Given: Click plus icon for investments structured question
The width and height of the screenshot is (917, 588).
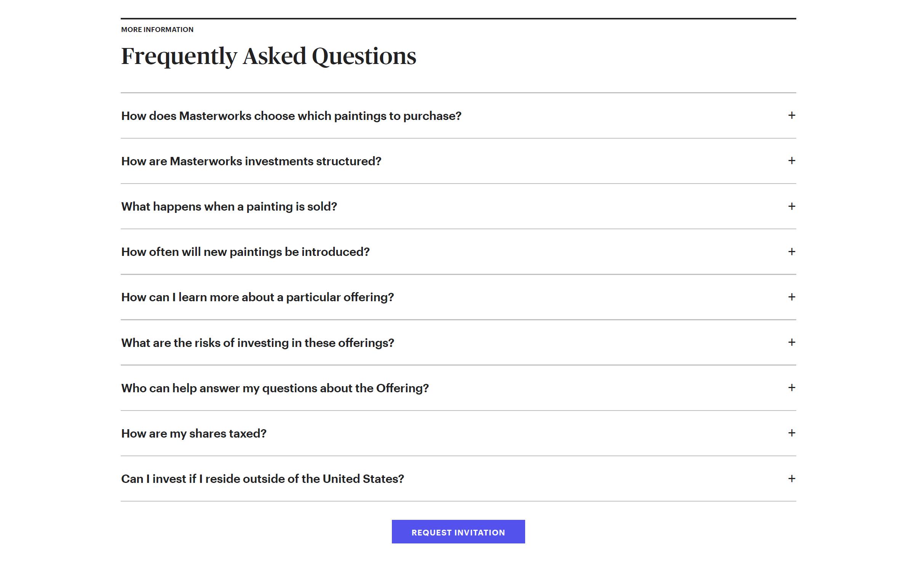Looking at the screenshot, I should (791, 161).
